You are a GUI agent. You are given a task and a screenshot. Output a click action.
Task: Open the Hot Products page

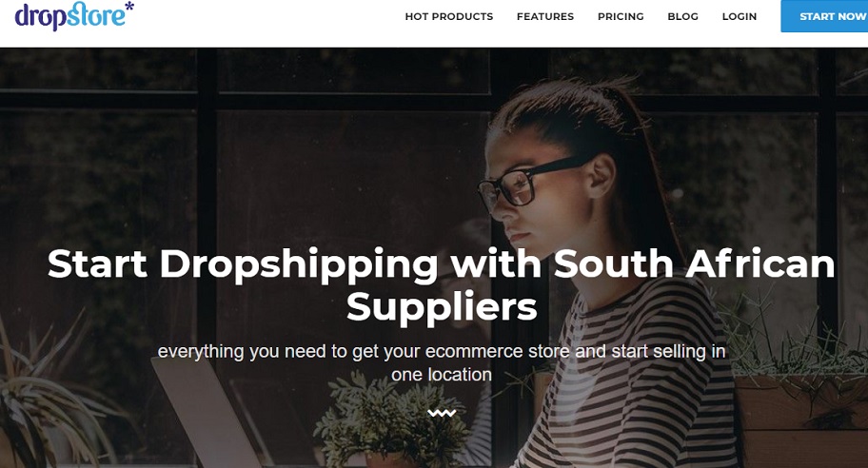(449, 16)
